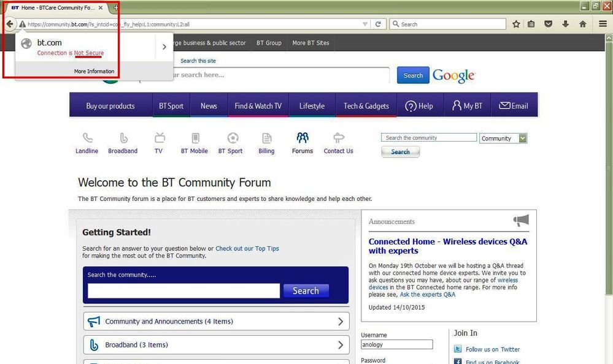Screen dimensions: 613x364
Task: Click More BT Sites top link
Action: click(311, 43)
